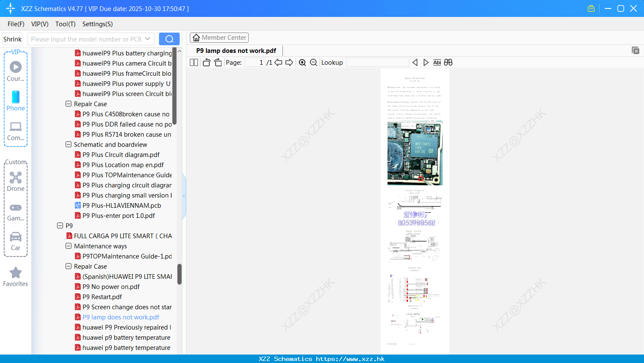
Task: Click the Lookup text field
Action: pos(378,63)
